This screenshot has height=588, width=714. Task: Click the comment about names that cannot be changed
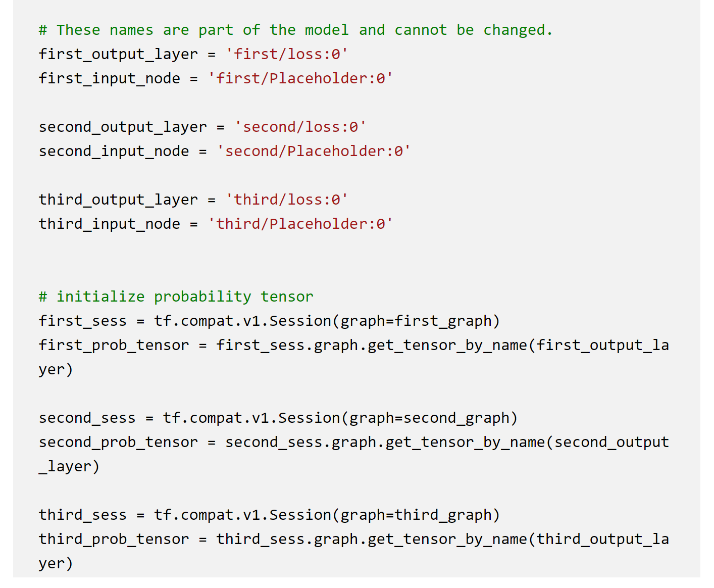coord(295,30)
